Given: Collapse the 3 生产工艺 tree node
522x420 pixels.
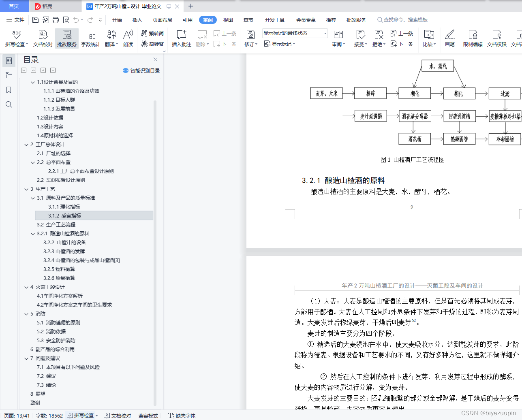Looking at the screenshot, I should click(x=26, y=189).
